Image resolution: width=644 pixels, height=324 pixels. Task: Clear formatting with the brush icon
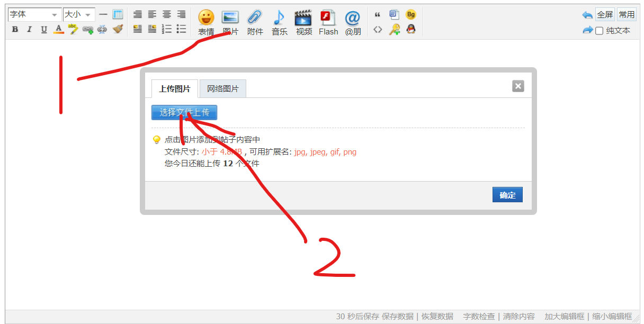pyautogui.click(x=118, y=30)
